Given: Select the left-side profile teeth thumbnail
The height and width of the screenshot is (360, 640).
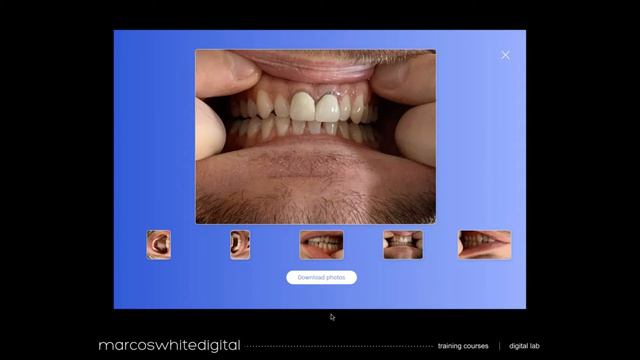Looking at the screenshot, I should (484, 245).
